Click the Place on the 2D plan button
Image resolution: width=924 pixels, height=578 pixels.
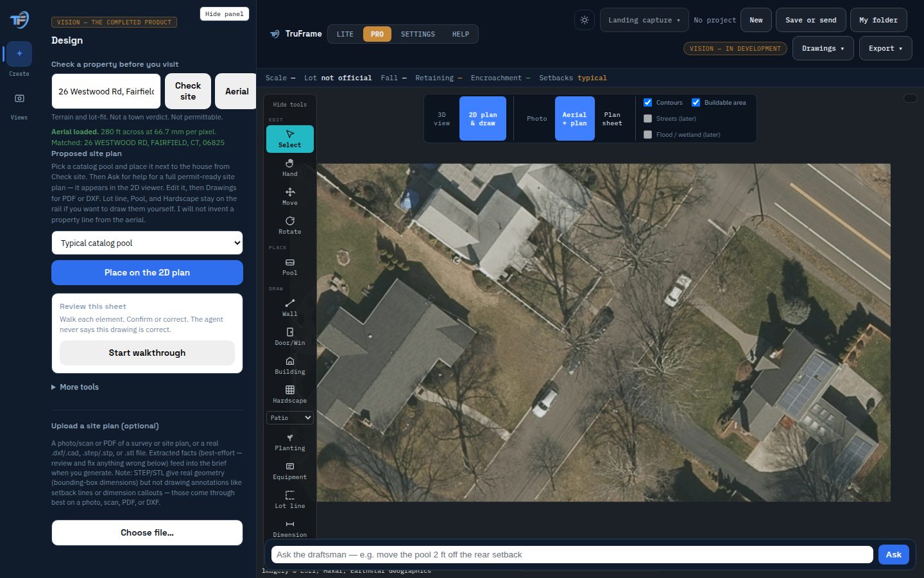pyautogui.click(x=147, y=272)
